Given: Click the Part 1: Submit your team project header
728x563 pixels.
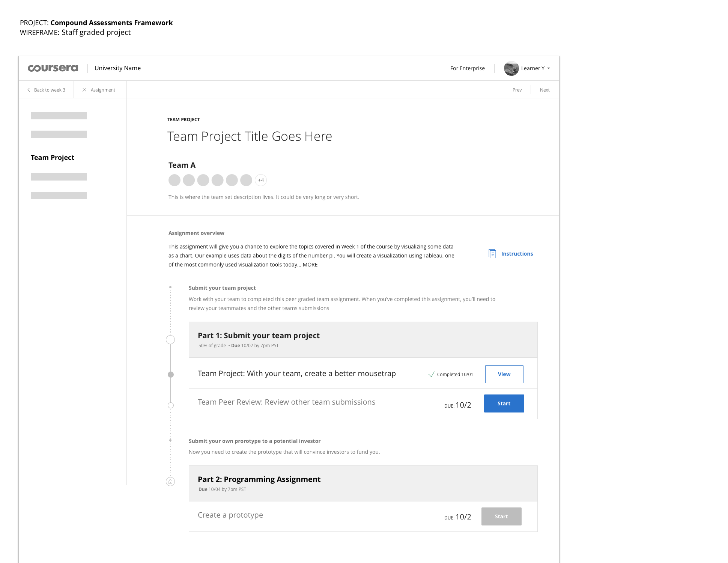Looking at the screenshot, I should coord(363,340).
